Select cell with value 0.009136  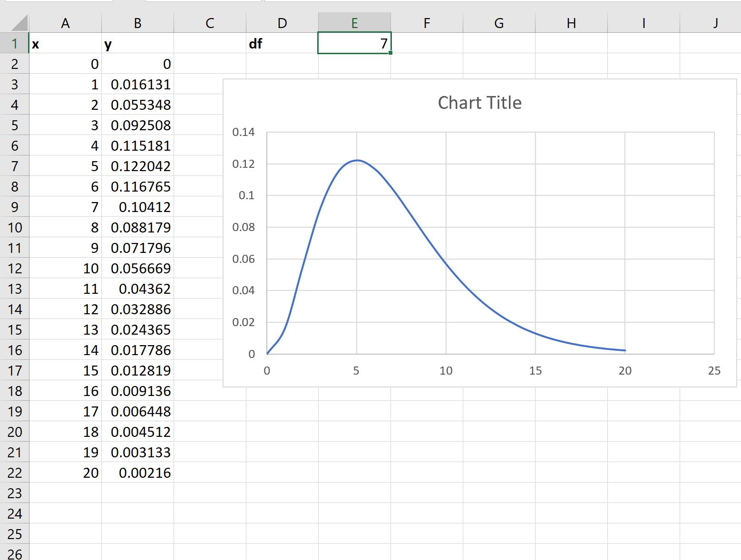click(138, 391)
